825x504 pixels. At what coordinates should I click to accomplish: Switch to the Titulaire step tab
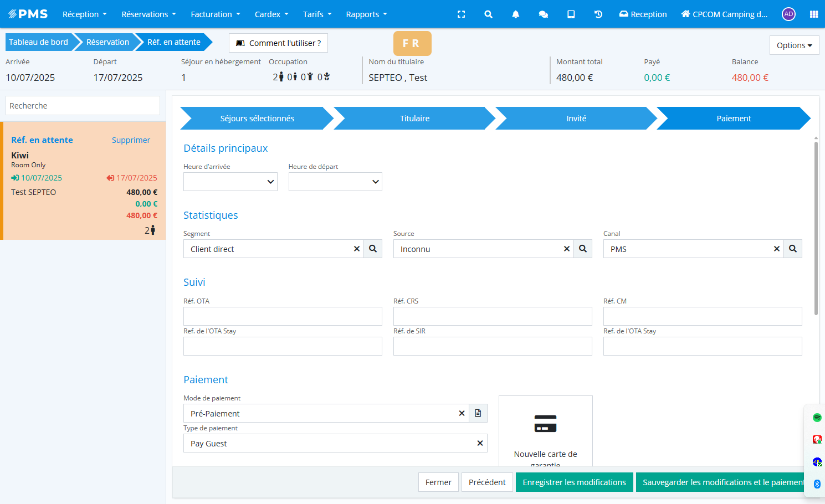pyautogui.click(x=414, y=119)
